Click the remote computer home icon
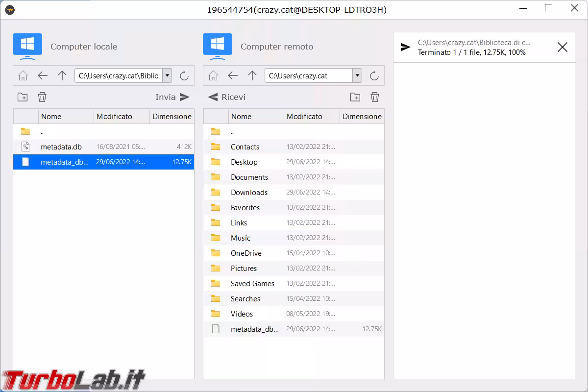This screenshot has height=392, width=588. tap(213, 75)
